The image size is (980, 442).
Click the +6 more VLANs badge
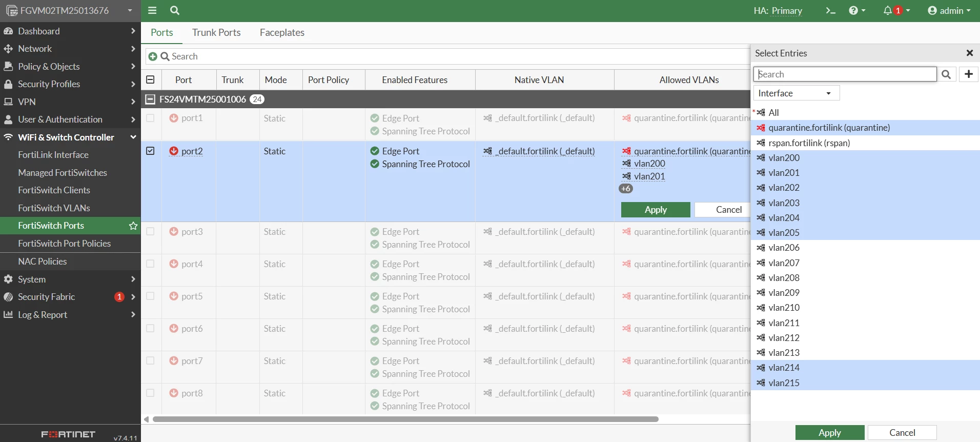tap(626, 189)
